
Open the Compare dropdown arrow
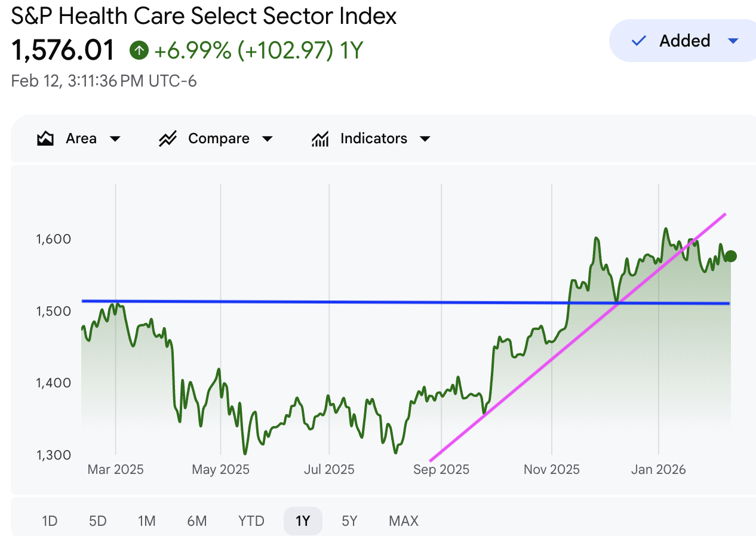[x=268, y=139]
